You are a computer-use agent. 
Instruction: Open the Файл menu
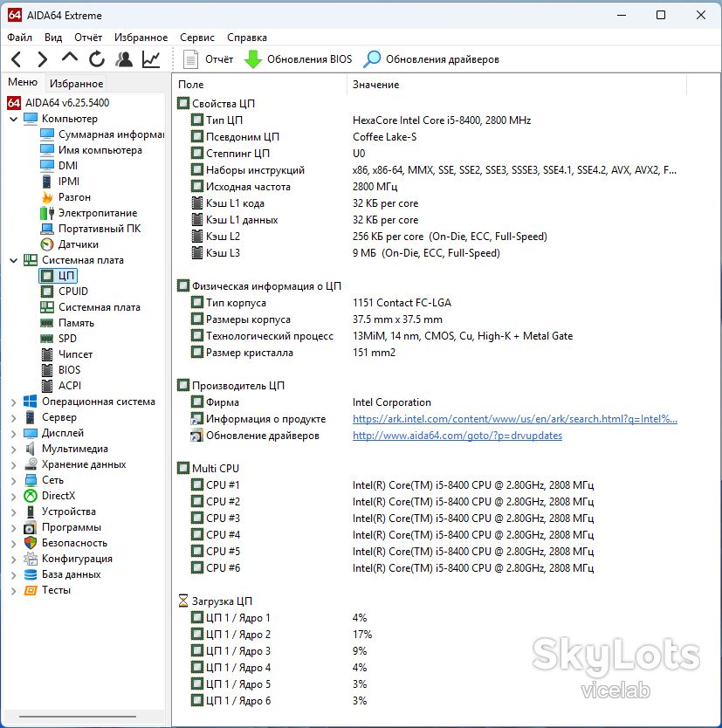pos(19,38)
